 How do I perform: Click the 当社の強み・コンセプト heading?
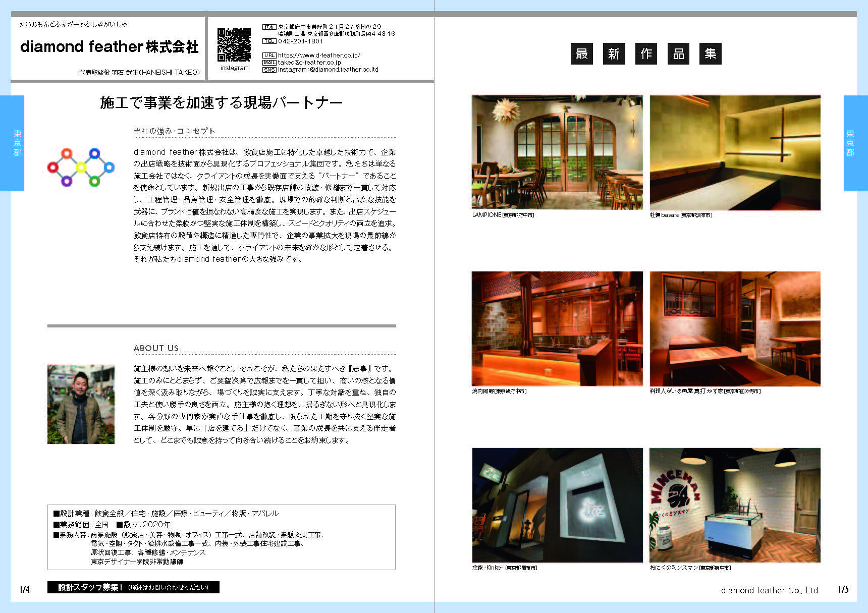click(174, 131)
